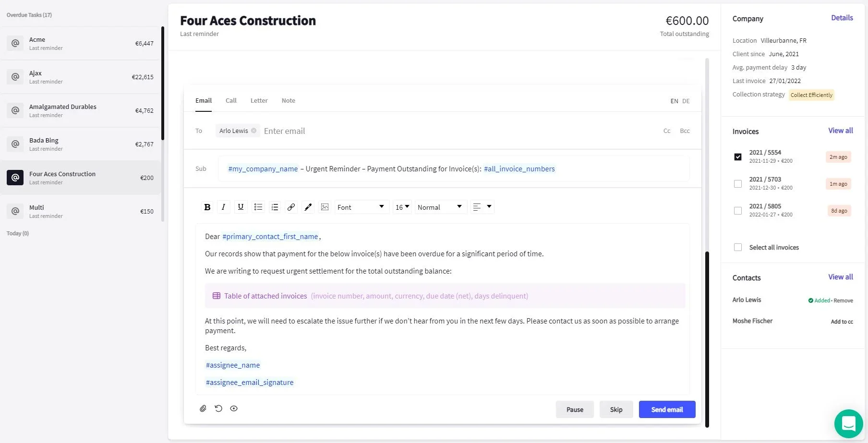
Task: Insert a hyperlink in the email body
Action: click(x=291, y=207)
